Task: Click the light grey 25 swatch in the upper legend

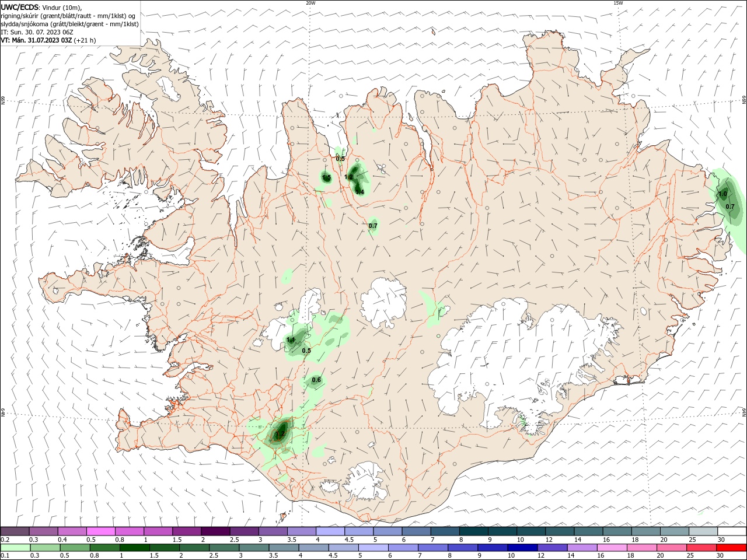Action: click(703, 531)
